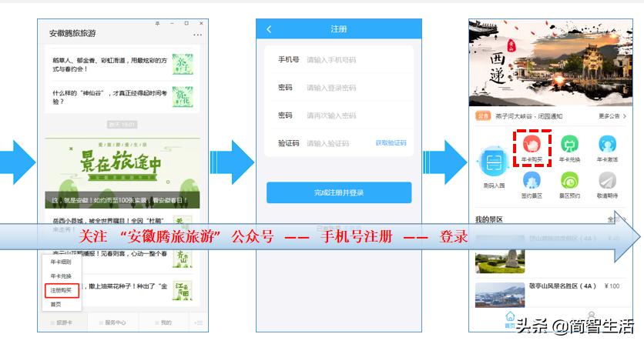644x344 pixels.
Task: Open 景区预约 green clock icon
Action: click(x=569, y=181)
